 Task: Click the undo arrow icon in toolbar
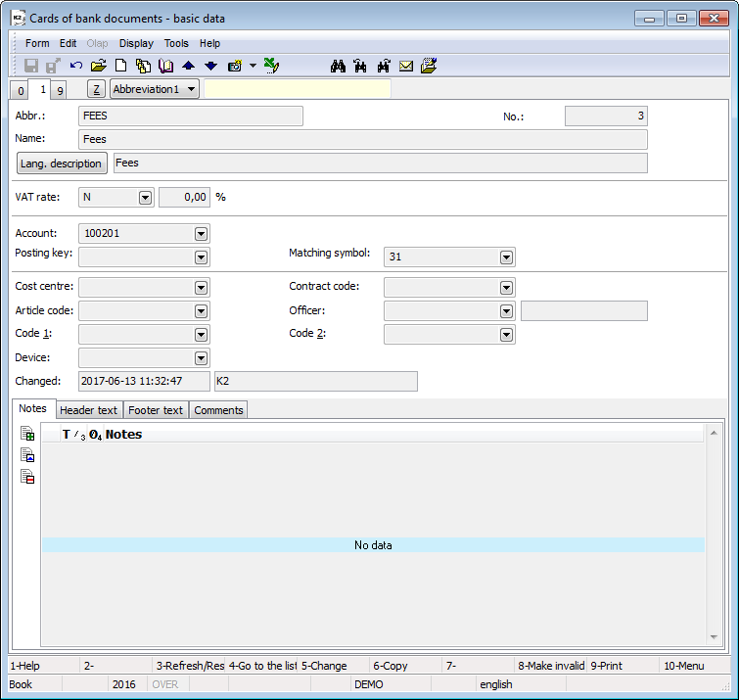point(76,66)
